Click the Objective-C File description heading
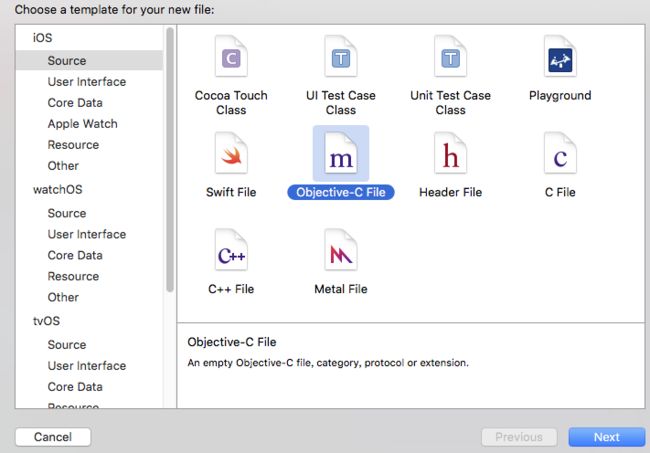Image resolution: width=650 pixels, height=453 pixels. (232, 342)
